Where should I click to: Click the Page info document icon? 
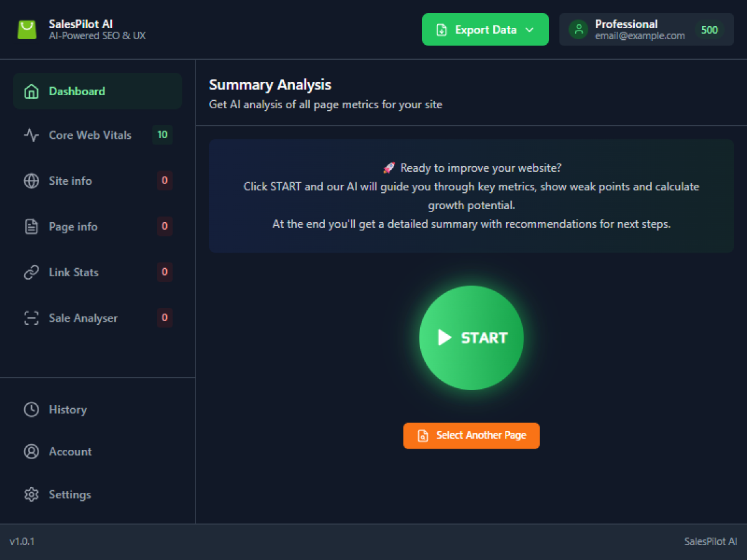31,226
